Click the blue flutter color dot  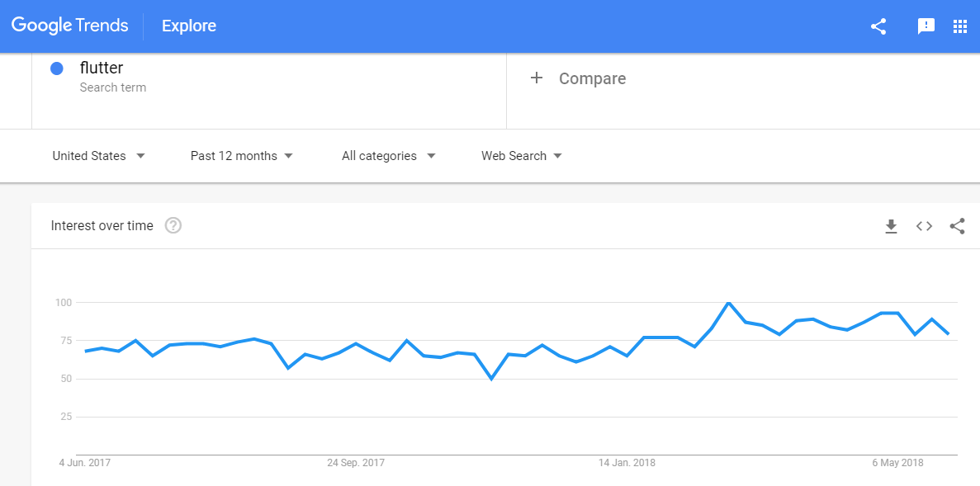(x=57, y=68)
